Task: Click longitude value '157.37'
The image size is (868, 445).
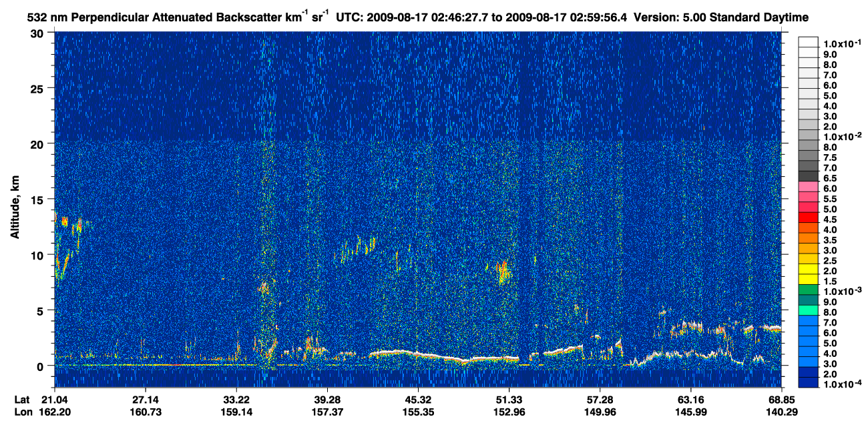Action: pos(327,412)
